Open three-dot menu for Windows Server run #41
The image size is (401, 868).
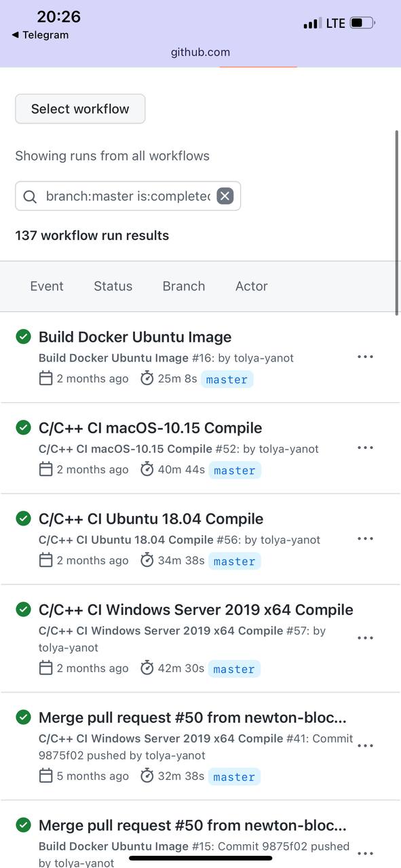365,745
